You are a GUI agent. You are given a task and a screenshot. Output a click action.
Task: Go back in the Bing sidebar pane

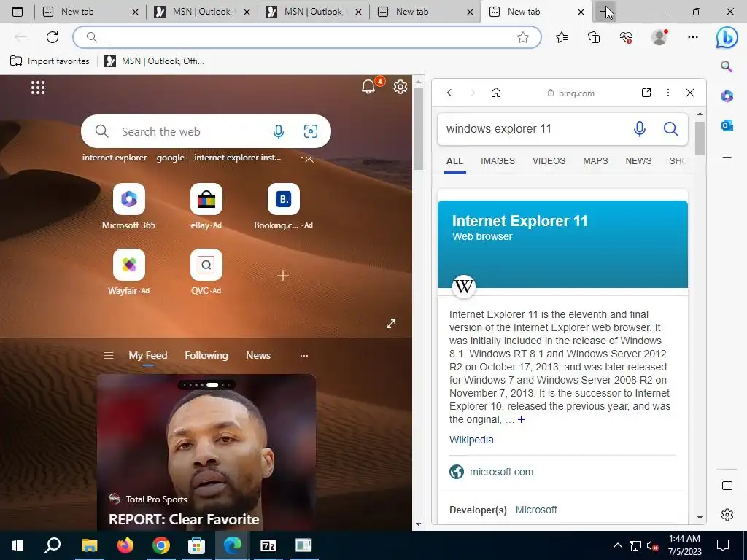[449, 93]
